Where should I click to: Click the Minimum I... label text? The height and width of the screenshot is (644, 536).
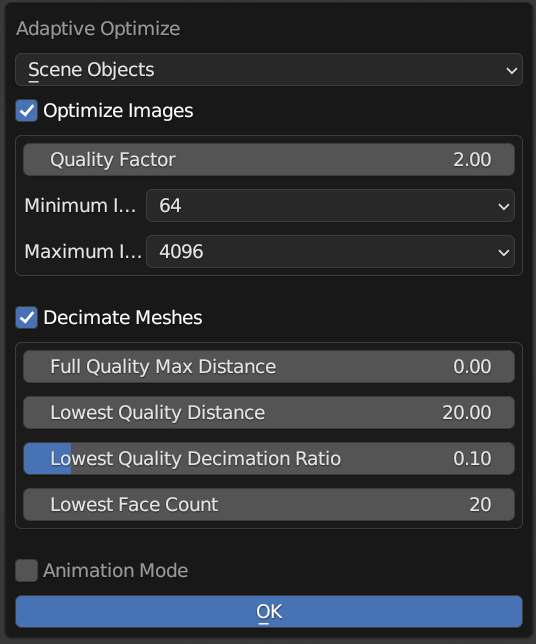[x=80, y=205]
